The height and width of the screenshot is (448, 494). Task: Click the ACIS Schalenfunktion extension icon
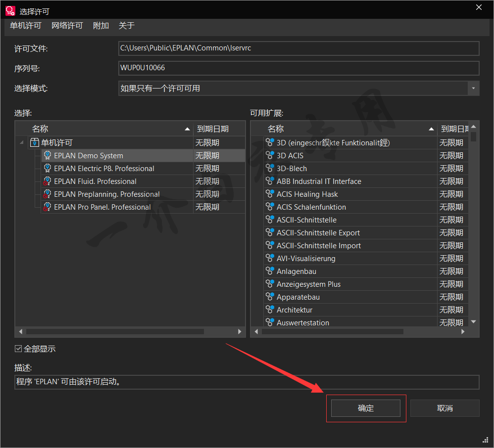(x=270, y=207)
